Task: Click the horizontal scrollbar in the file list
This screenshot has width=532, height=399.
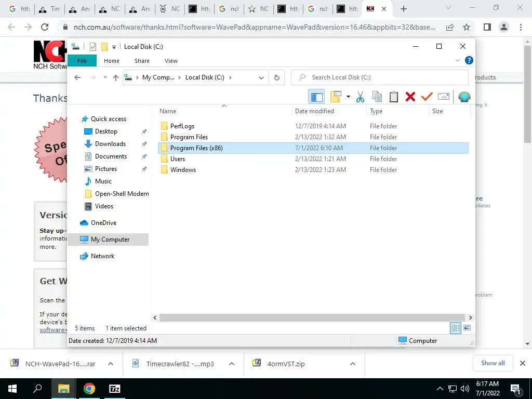Action: click(312, 317)
